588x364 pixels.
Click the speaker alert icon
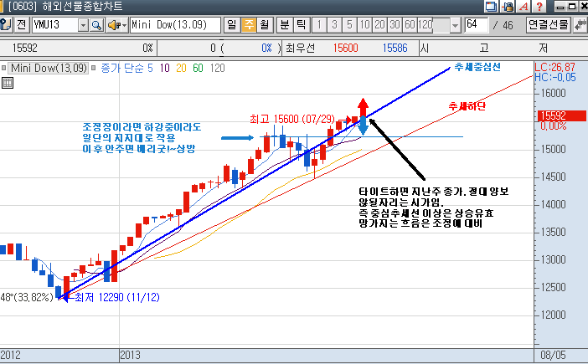(x=112, y=24)
